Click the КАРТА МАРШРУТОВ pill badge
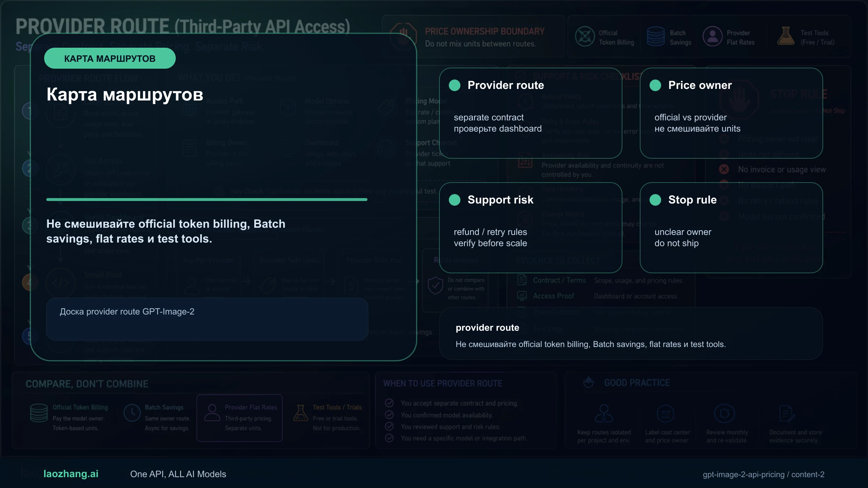Screen dimensions: 868x488 coord(110,59)
